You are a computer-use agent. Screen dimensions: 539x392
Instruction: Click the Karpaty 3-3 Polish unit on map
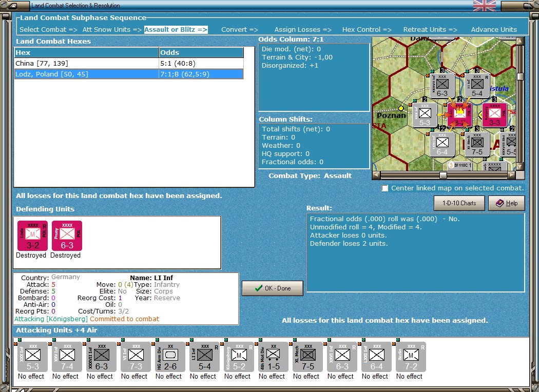point(495,115)
